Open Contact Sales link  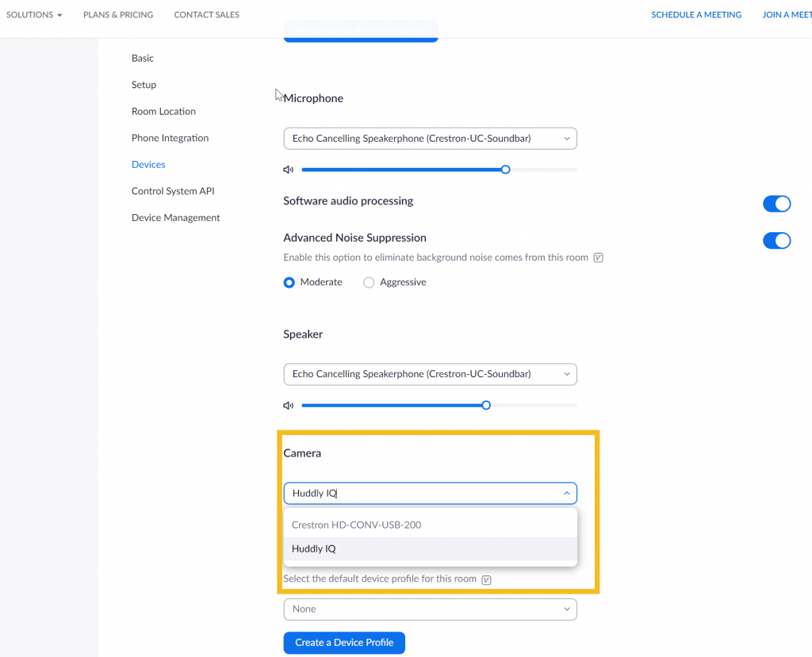pos(206,14)
